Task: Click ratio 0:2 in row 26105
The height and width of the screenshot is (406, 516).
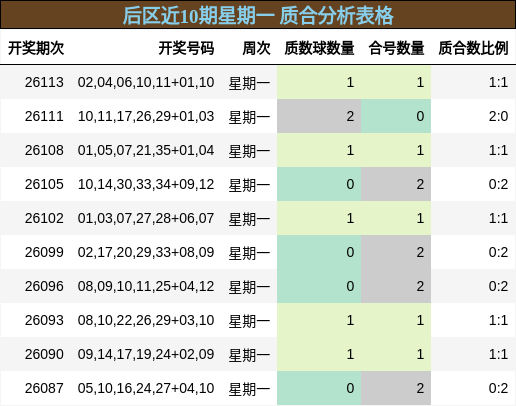Action: click(x=498, y=184)
